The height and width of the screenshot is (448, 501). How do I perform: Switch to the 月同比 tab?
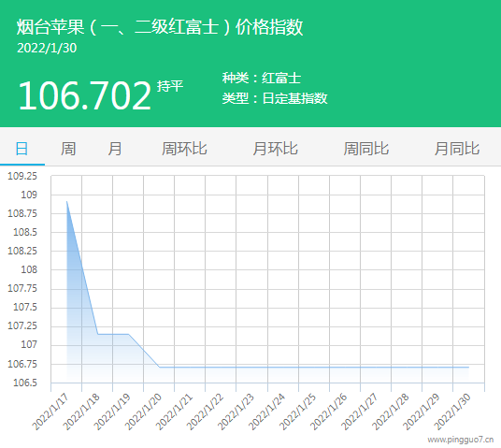tap(457, 149)
